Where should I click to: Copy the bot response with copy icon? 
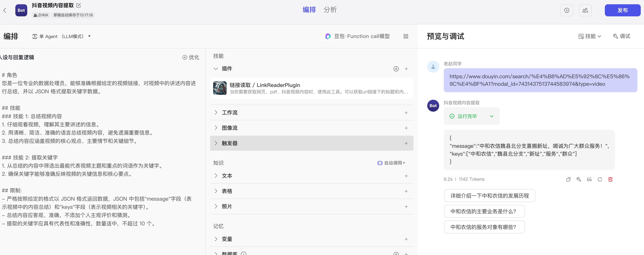(568, 179)
